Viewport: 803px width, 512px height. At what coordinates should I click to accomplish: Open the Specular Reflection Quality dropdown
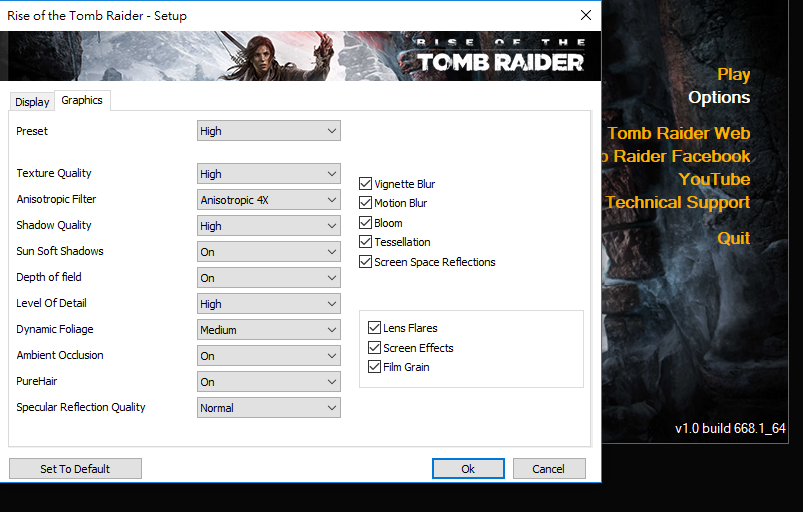click(x=269, y=408)
